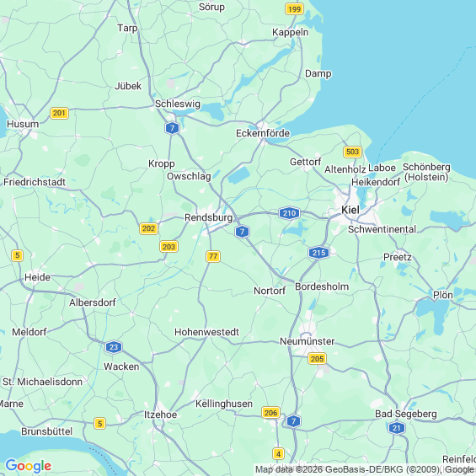
Task: Open the Google logo link
Action: (29, 466)
